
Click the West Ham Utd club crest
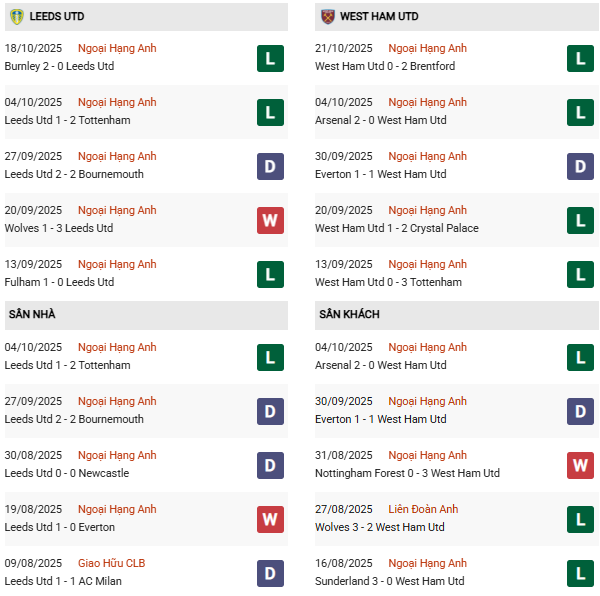pos(327,16)
